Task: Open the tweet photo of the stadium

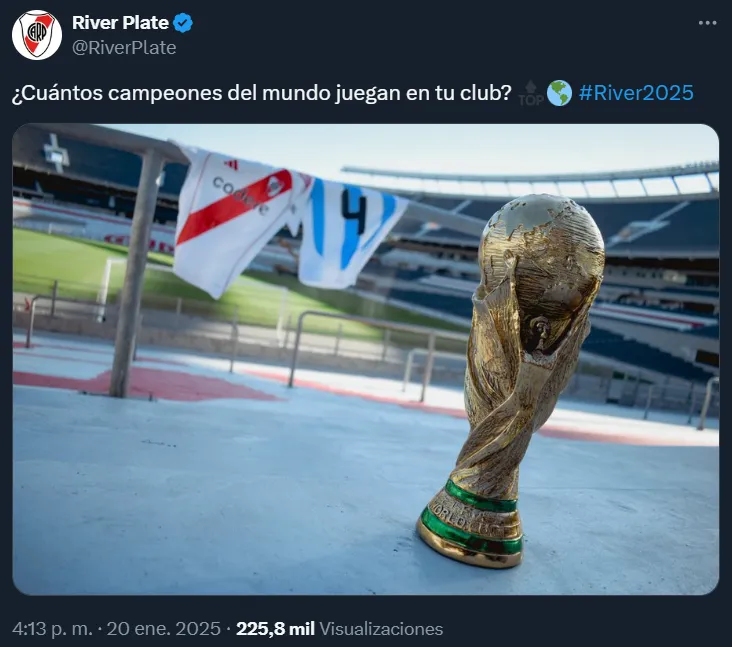Action: tap(366, 359)
